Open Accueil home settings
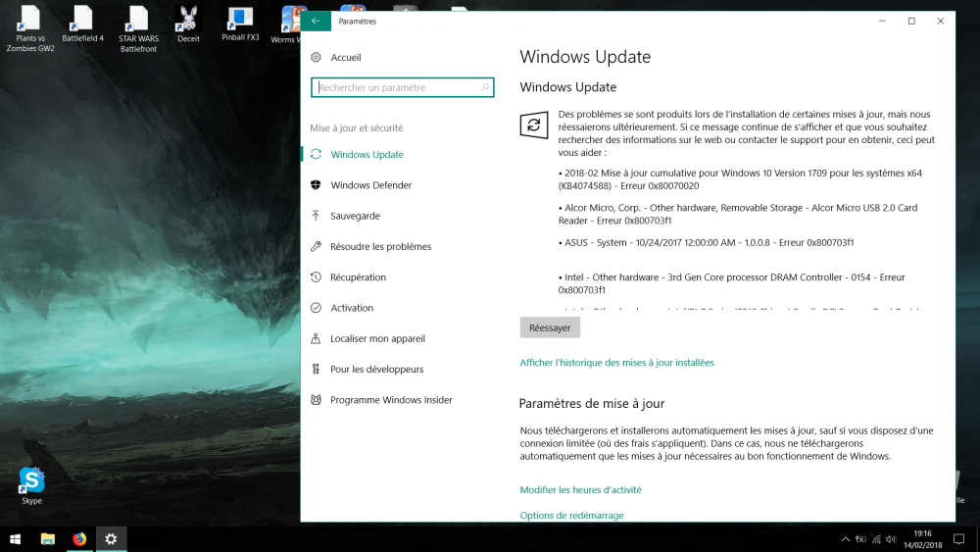 [345, 58]
